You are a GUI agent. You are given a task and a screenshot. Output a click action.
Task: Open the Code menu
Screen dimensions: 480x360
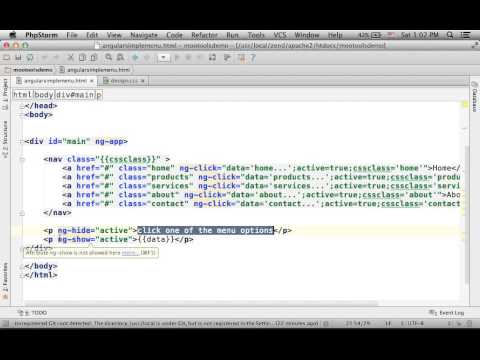(174, 35)
